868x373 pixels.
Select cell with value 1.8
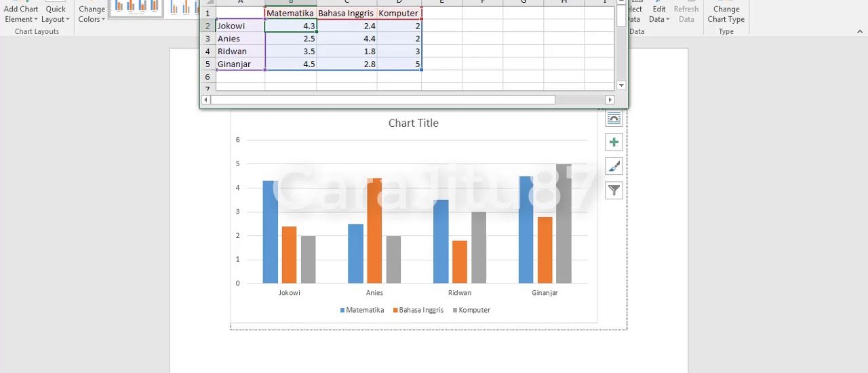tap(347, 52)
